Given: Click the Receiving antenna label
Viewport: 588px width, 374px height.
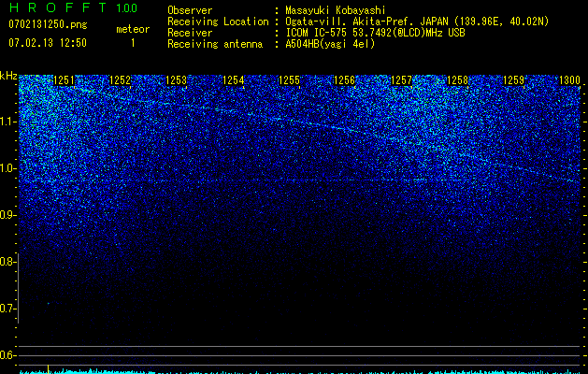Looking at the screenshot, I should (215, 44).
